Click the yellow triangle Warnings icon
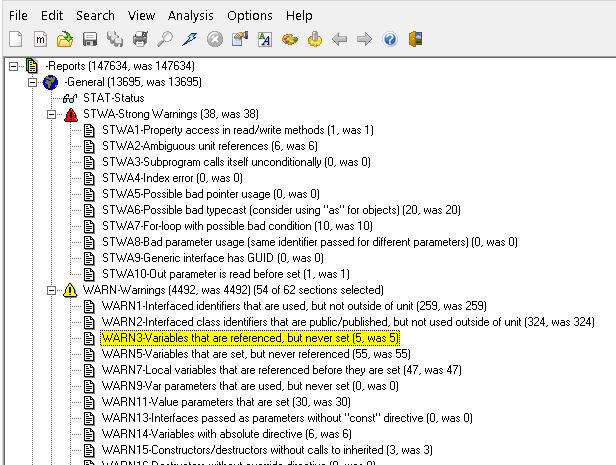The height and width of the screenshot is (465, 616). pos(70,290)
